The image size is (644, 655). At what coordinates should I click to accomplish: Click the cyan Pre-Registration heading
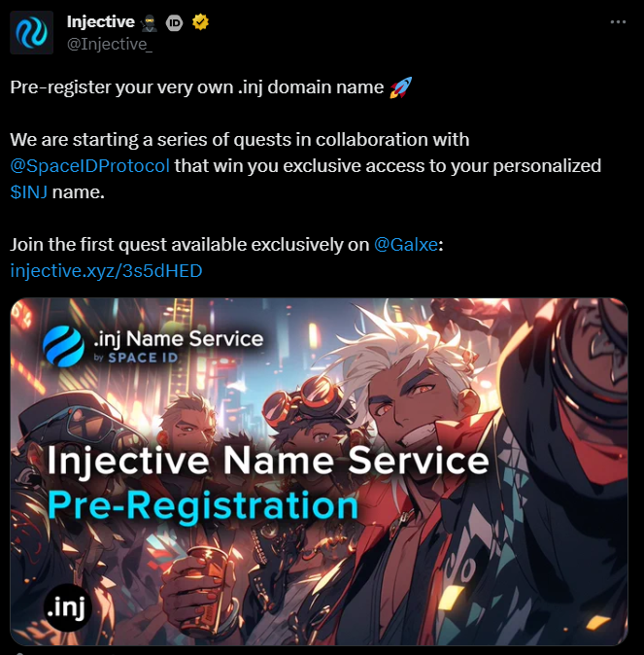click(x=203, y=506)
